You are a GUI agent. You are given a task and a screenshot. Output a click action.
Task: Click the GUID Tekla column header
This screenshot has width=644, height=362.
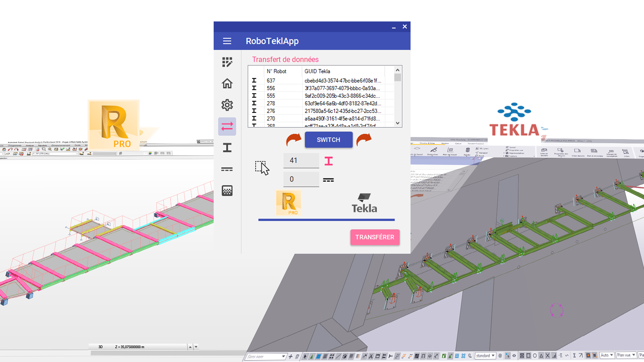point(343,71)
